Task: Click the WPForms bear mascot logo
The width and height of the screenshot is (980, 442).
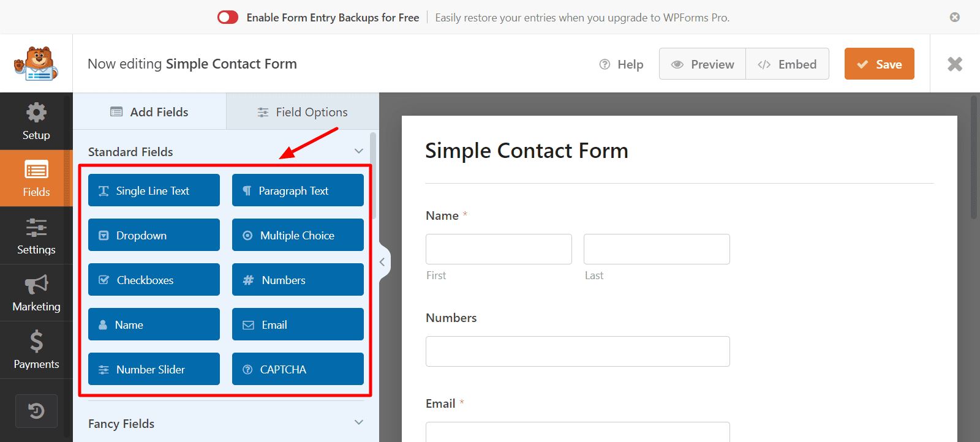Action: pos(36,64)
